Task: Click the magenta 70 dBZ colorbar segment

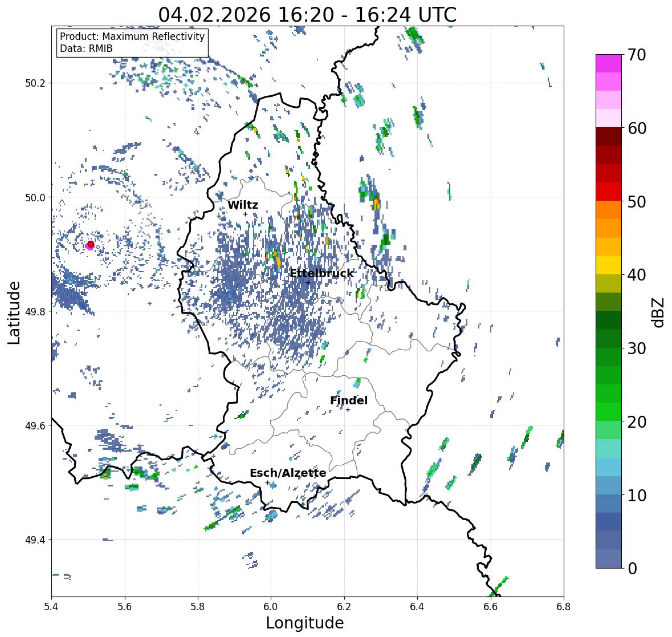Action: 609,63
